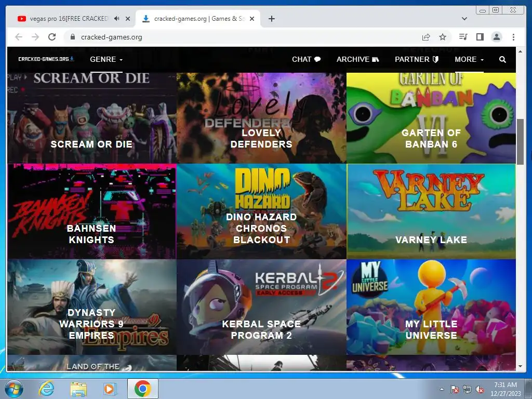Open the Bahnsen Knights game tile

pyautogui.click(x=91, y=211)
